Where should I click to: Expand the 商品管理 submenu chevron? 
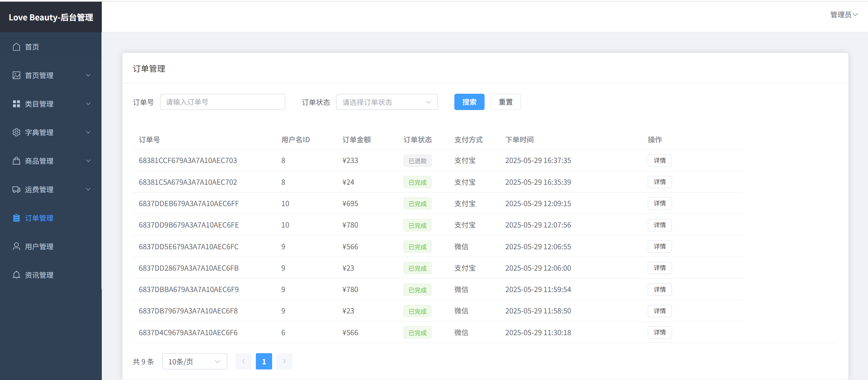[88, 161]
